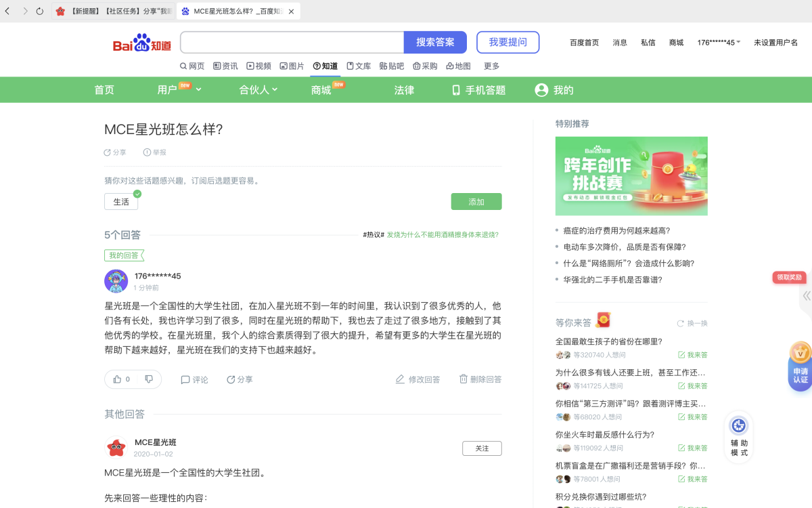
Task: Open 我的 profile in navigation bar
Action: (554, 90)
